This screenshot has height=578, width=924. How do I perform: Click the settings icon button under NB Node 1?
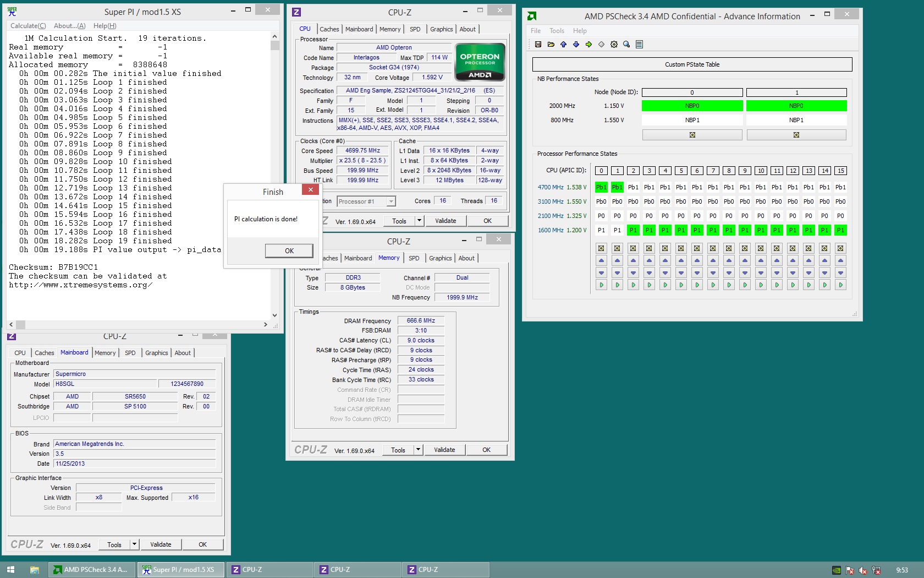796,135
